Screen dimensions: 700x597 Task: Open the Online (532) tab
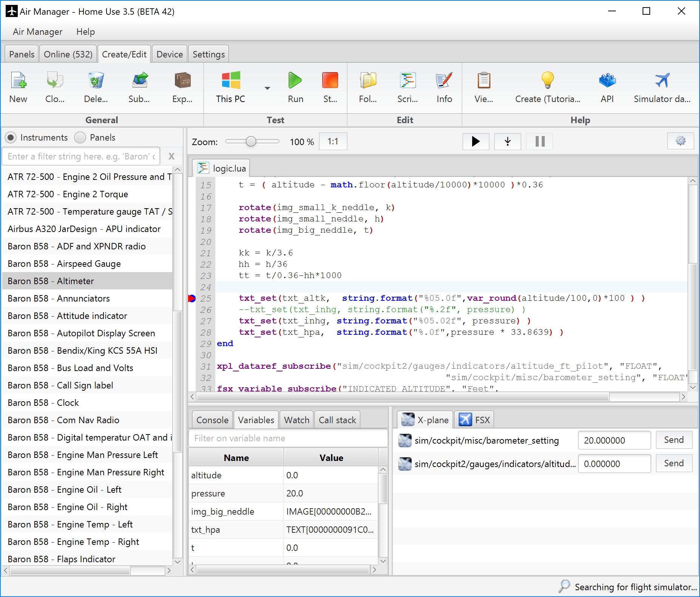tap(68, 54)
